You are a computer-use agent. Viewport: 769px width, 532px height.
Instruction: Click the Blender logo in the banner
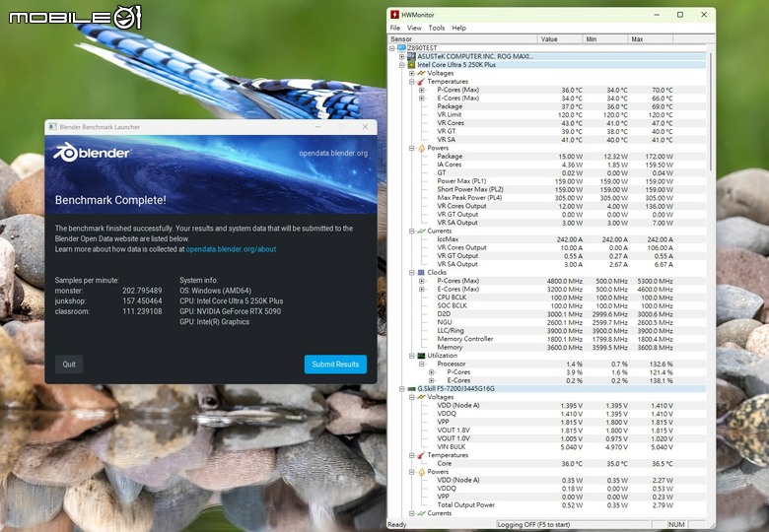tap(92, 153)
